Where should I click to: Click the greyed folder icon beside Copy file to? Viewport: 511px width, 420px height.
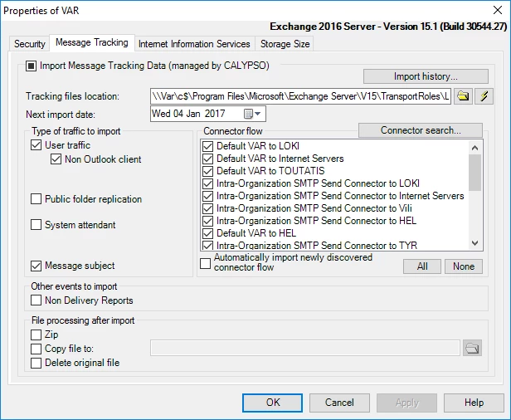(472, 349)
